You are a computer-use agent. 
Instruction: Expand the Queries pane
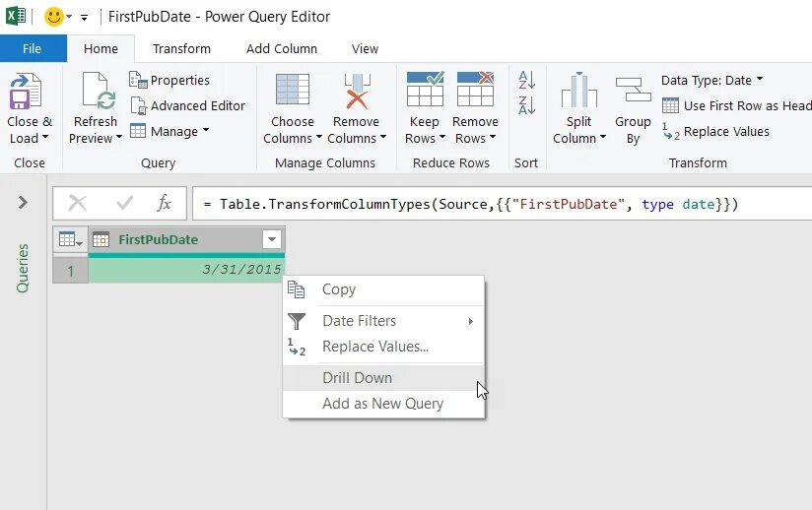coord(23,202)
